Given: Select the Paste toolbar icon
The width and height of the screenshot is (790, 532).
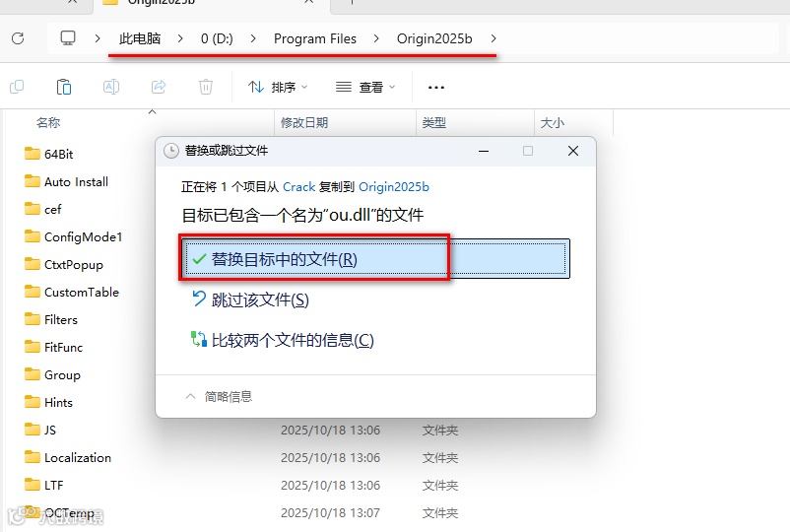Looking at the screenshot, I should coord(64,87).
